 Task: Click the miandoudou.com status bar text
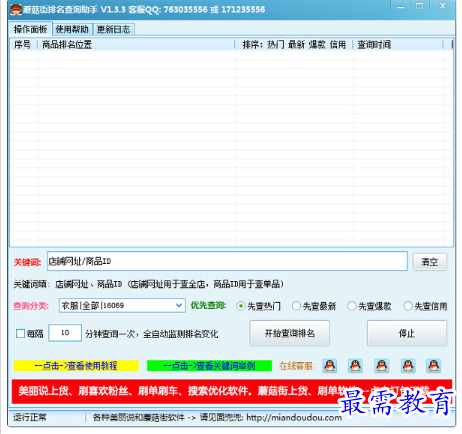(217, 417)
